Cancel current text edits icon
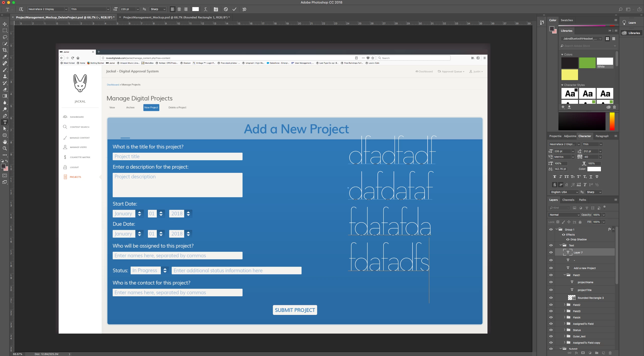This screenshot has width=644, height=356. click(x=226, y=9)
